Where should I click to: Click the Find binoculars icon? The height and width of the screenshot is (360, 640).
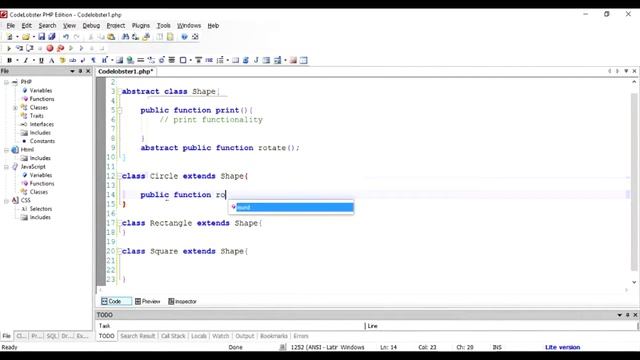coord(125,37)
